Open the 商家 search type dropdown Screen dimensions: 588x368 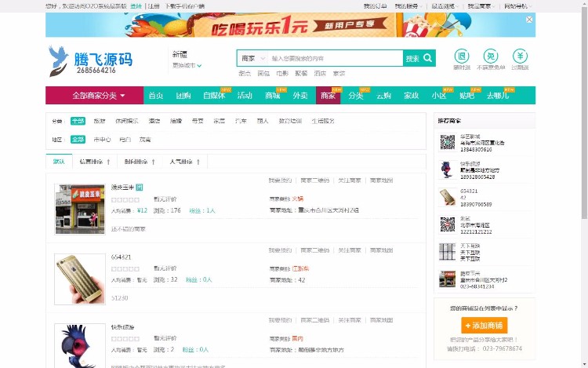tap(252, 58)
